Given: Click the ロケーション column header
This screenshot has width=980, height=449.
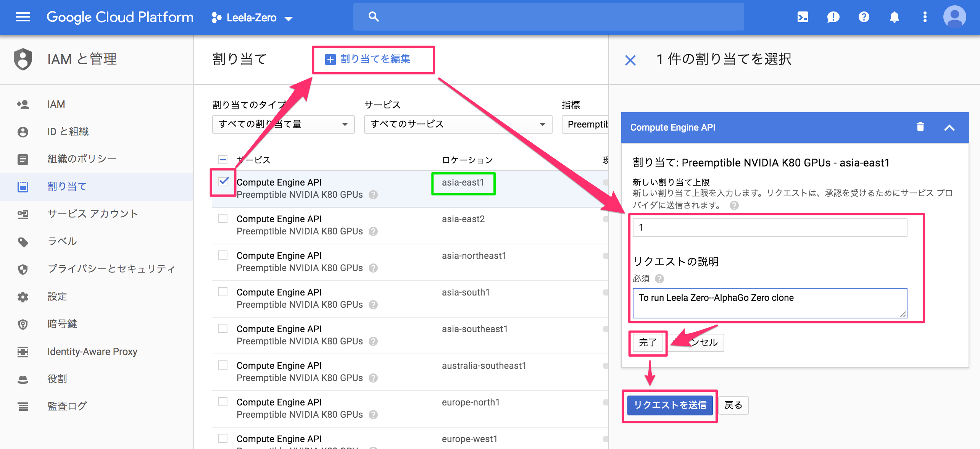Looking at the screenshot, I should tap(467, 160).
